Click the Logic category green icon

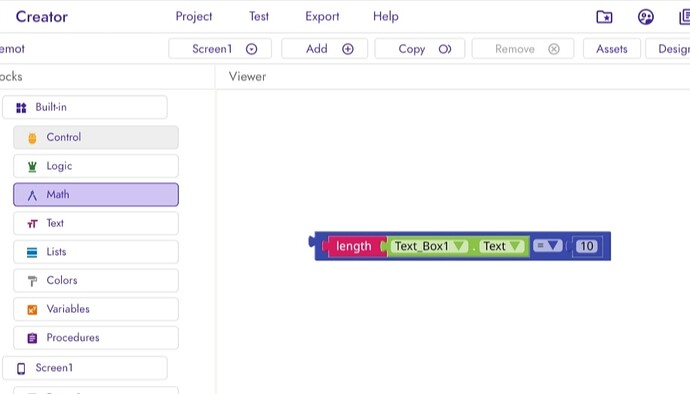32,166
